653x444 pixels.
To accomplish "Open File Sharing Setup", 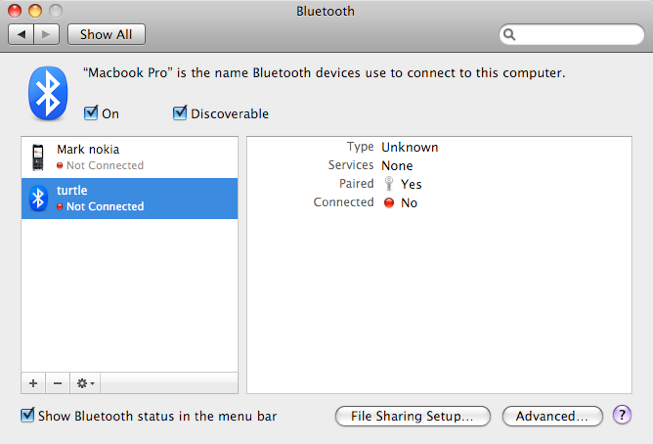I will tap(413, 416).
